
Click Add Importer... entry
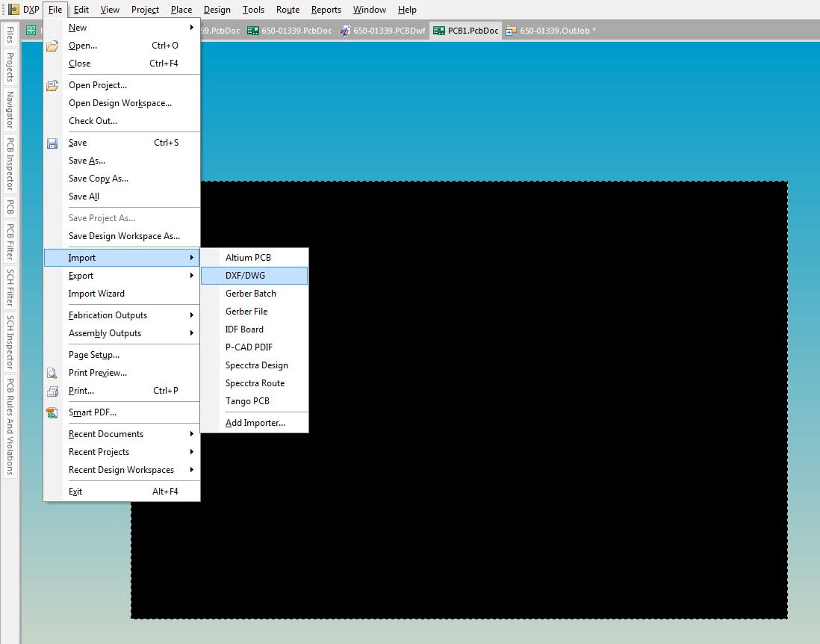tap(255, 423)
